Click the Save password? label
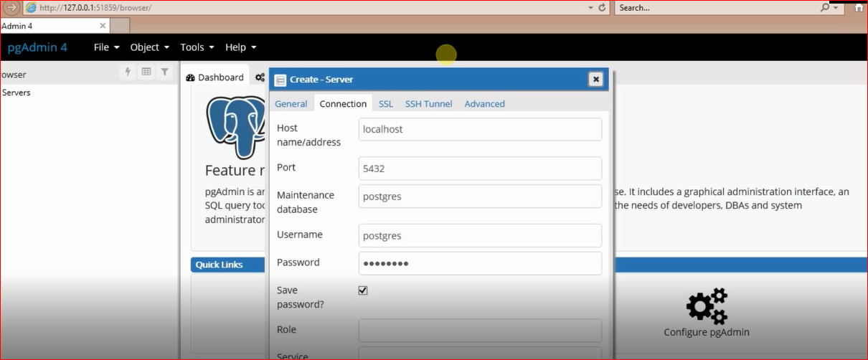 tap(301, 298)
